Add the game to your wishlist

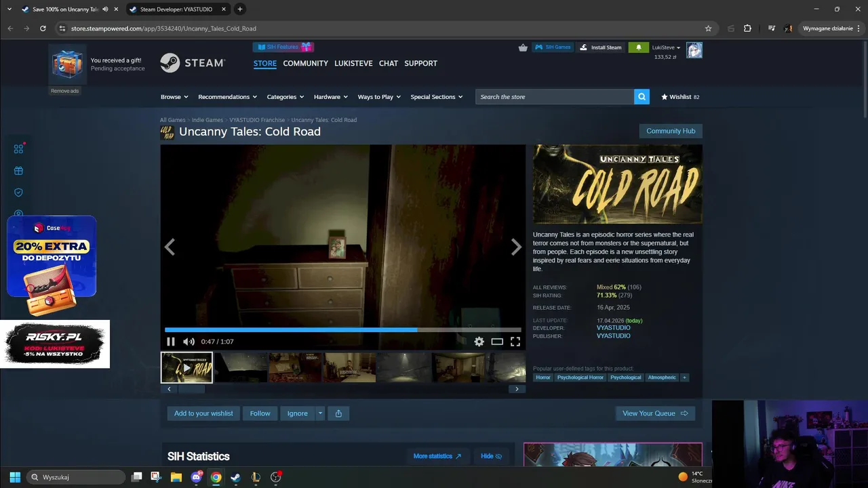[x=203, y=413]
